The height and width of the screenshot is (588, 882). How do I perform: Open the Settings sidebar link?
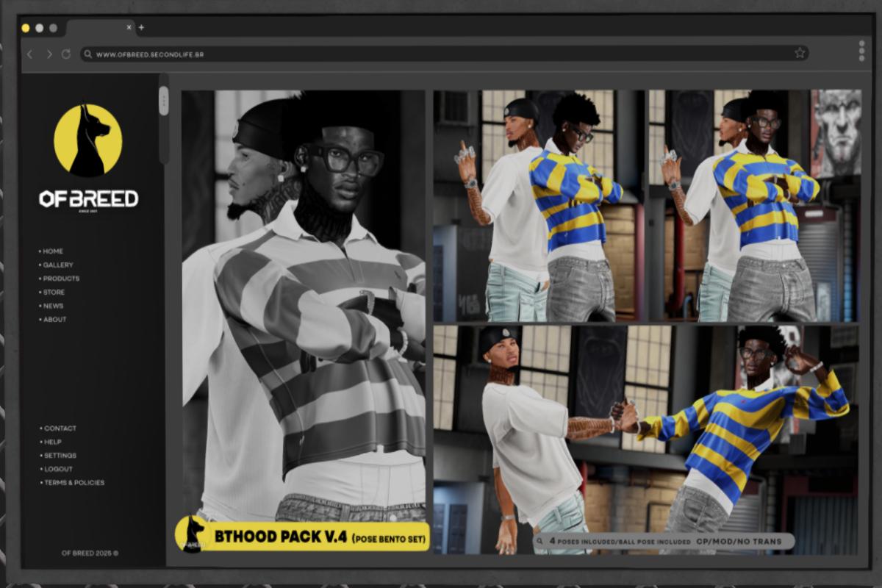click(60, 456)
